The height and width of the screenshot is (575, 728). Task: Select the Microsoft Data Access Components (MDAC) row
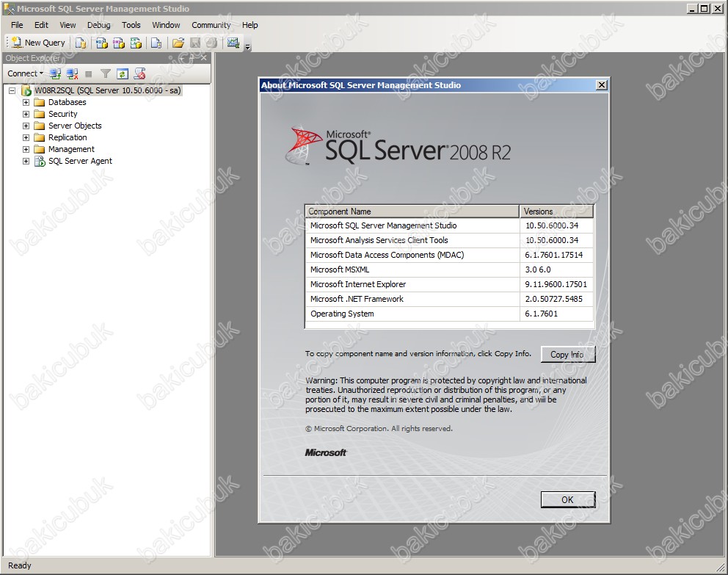(x=449, y=255)
